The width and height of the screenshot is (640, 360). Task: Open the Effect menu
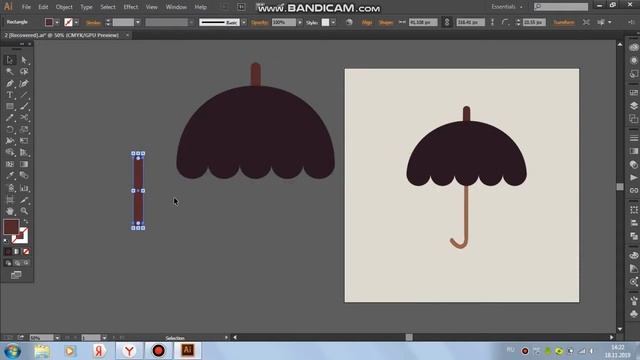[x=131, y=7]
